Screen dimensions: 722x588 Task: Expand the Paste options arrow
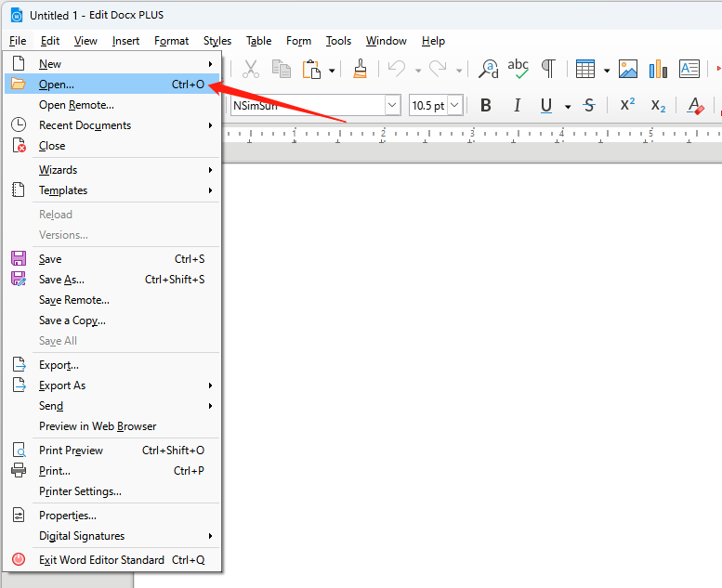point(332,71)
